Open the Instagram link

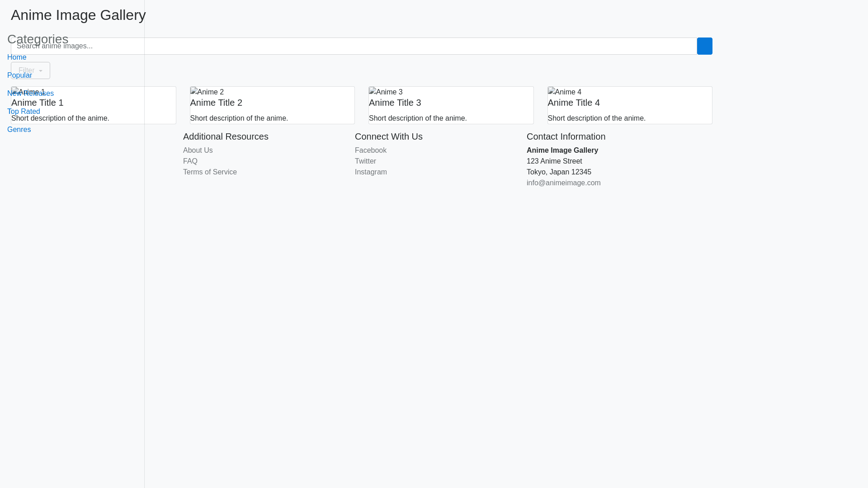pyautogui.click(x=371, y=172)
